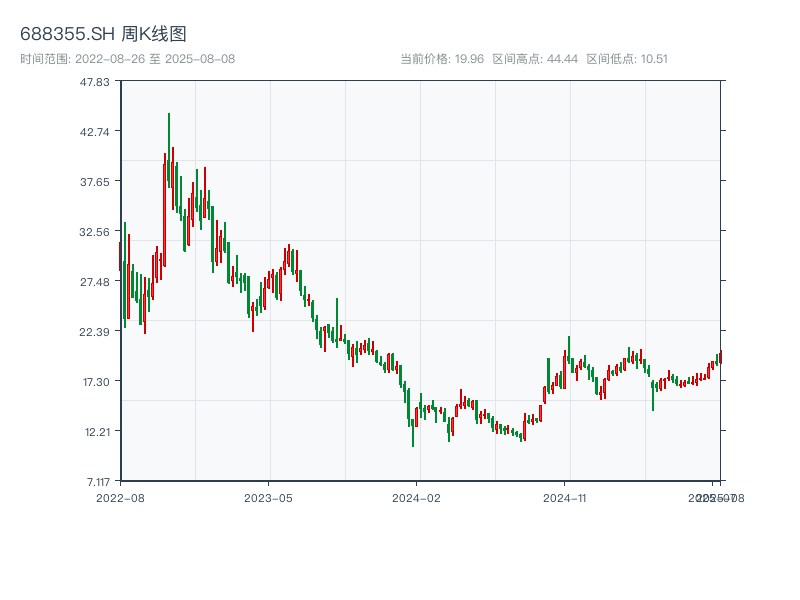Select the date range text 2022-08-26 至 2025-08-08
Viewport: 800px width, 600px height.
(x=155, y=59)
